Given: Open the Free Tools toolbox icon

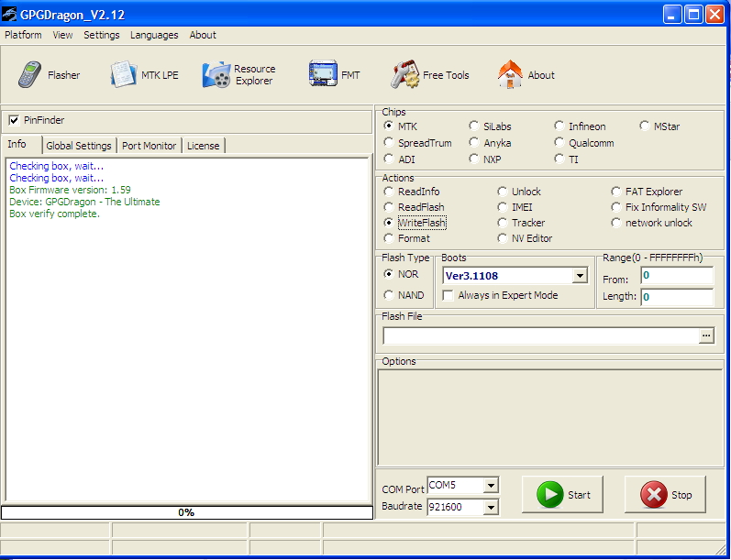Looking at the screenshot, I should pyautogui.click(x=404, y=74).
